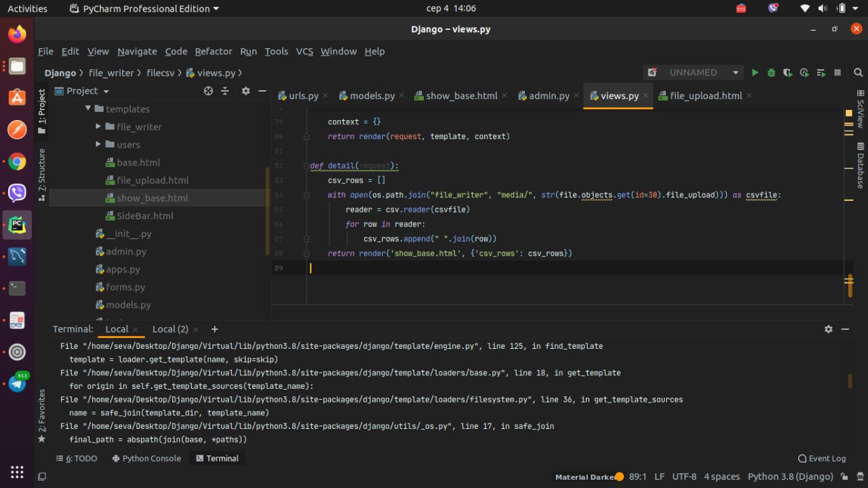Screen dimensions: 868x488
Task: Click the locate target crosshair icon in Project panel
Action: 208,91
